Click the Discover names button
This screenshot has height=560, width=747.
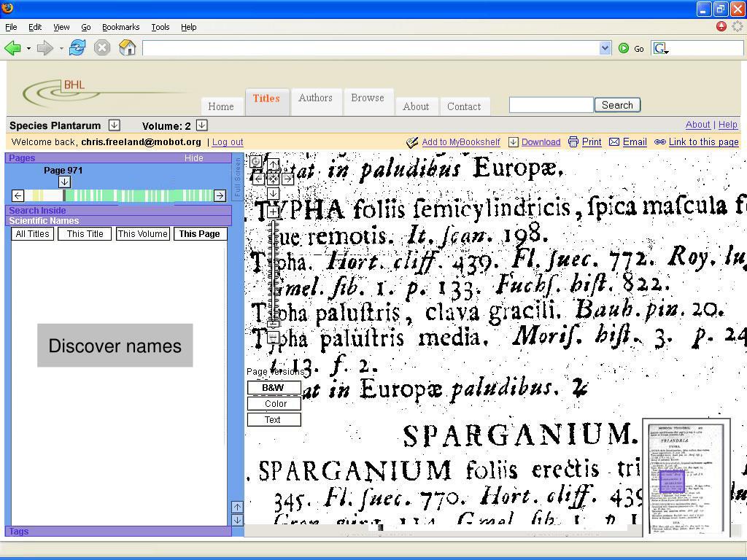(x=115, y=346)
